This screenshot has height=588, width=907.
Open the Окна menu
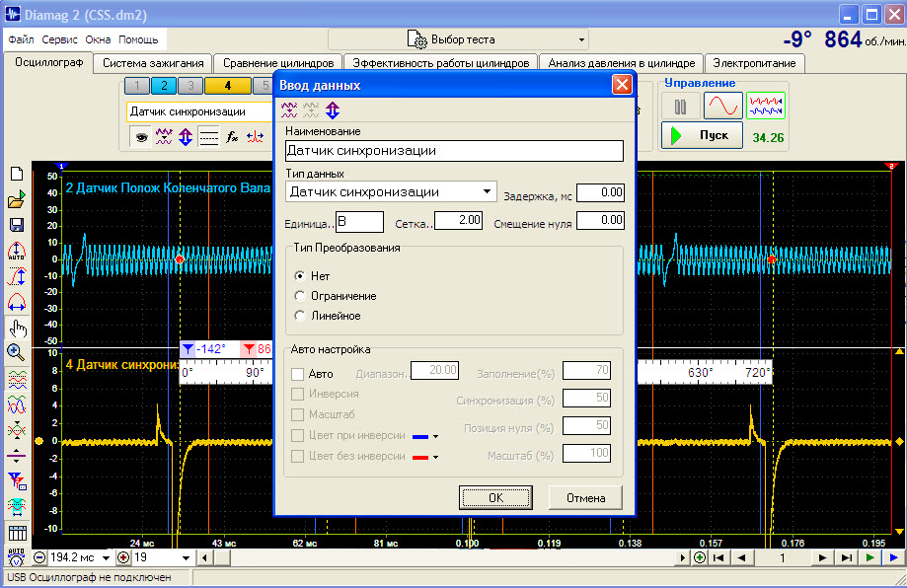click(x=98, y=39)
